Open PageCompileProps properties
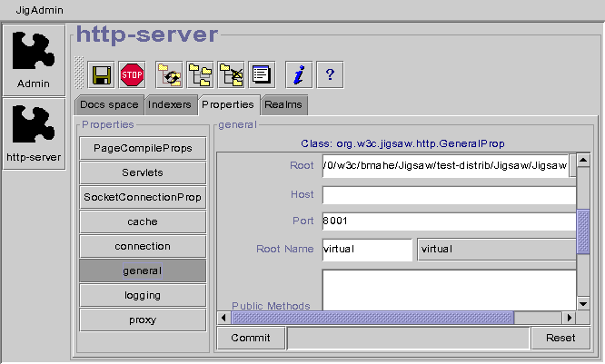Screen dimensions: 605x364 pos(143,149)
